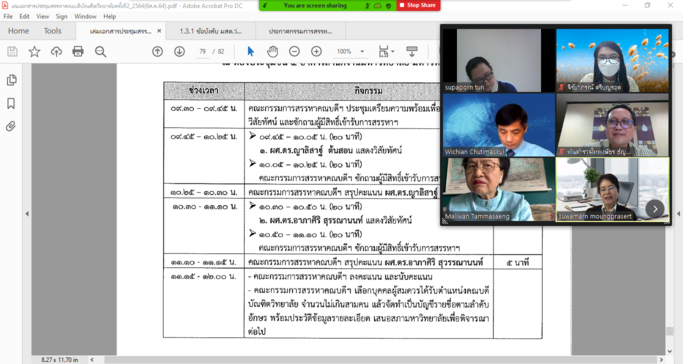The image size is (683, 364).
Task: Go to next page arrow
Action: (x=179, y=51)
